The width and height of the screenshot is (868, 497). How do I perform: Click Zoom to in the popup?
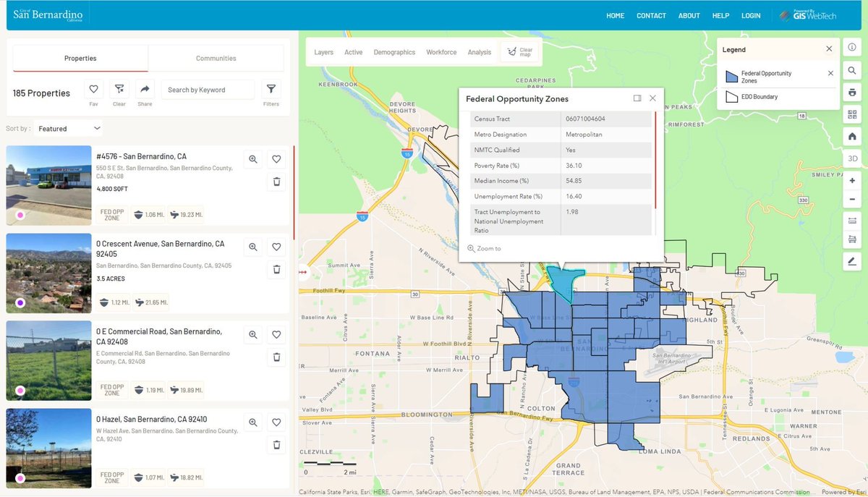pyautogui.click(x=485, y=248)
